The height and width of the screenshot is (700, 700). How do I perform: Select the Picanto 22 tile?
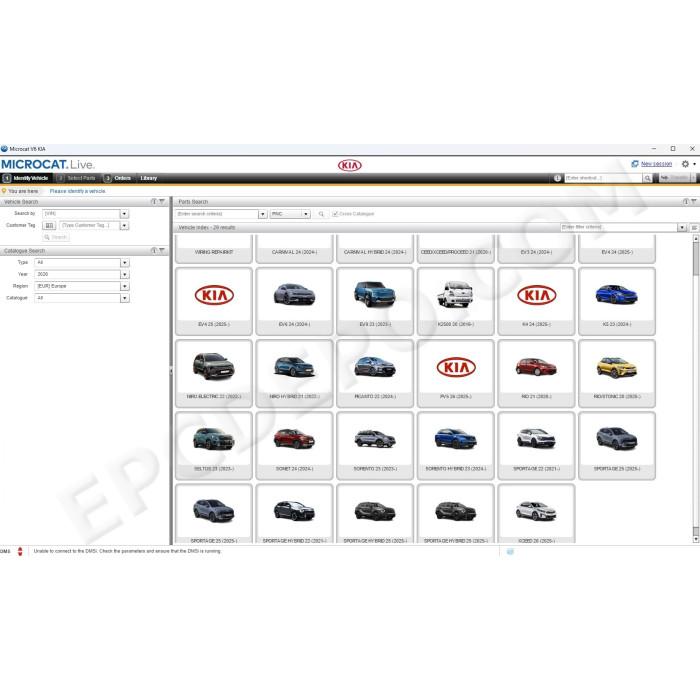tap(375, 374)
